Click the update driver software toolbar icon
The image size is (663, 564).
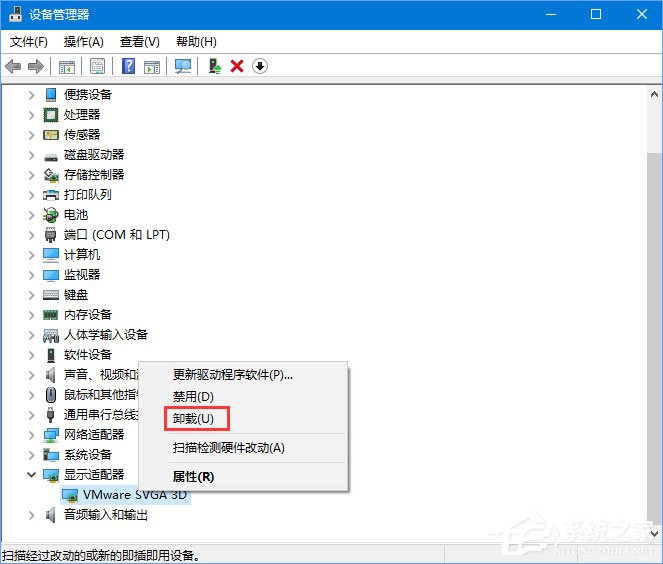point(215,66)
